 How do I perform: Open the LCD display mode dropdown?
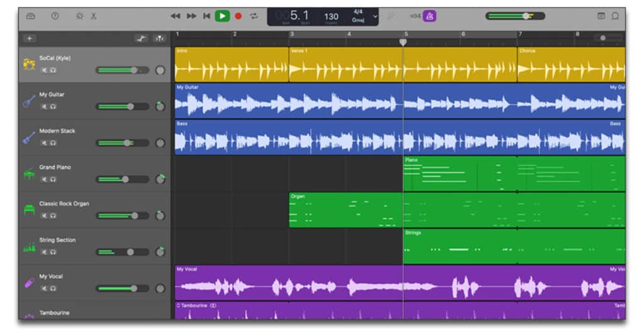[375, 16]
